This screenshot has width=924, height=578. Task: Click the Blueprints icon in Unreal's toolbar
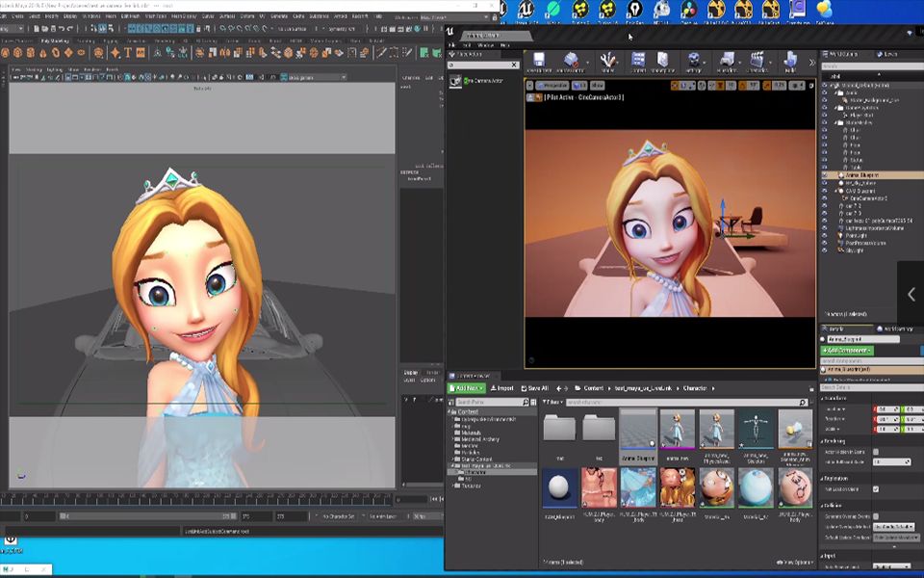(727, 60)
